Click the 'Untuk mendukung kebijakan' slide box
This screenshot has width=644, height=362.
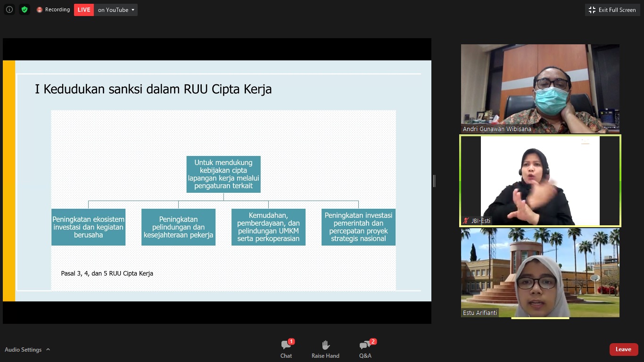223,174
